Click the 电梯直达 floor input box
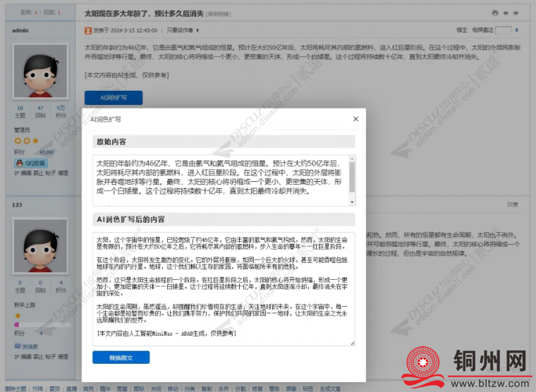536x392 pixels. [x=503, y=30]
